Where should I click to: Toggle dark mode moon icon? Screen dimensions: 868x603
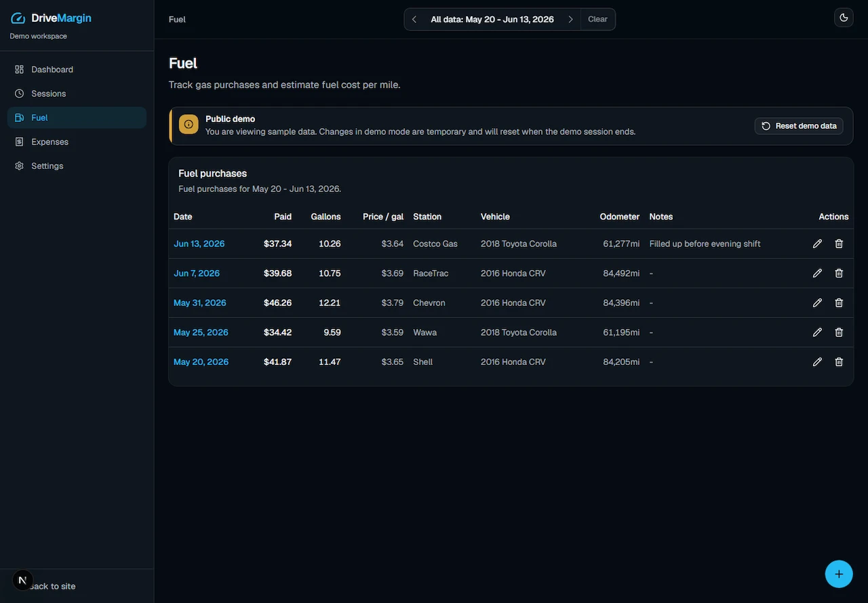(844, 18)
